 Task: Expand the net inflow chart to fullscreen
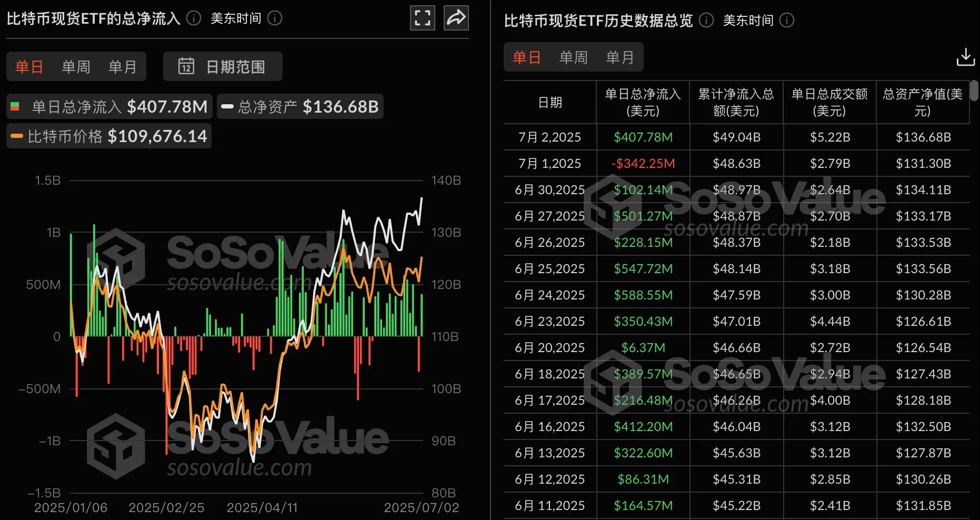tap(423, 17)
